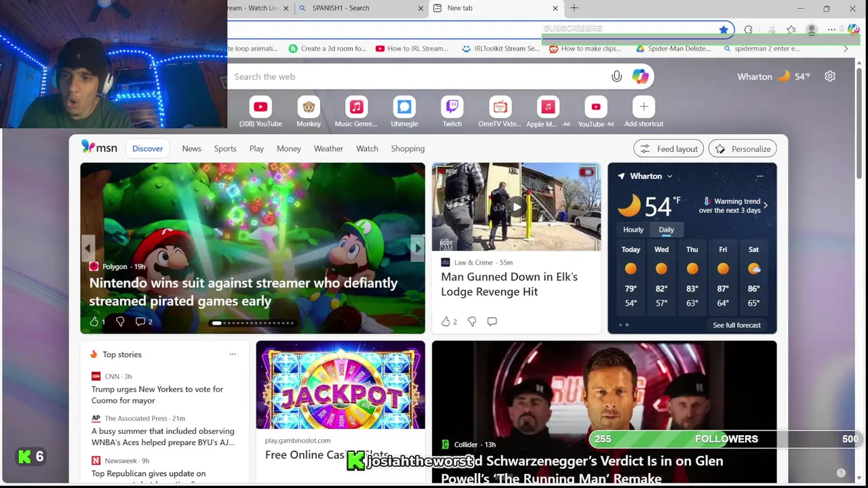Open a new browser tab
Image resolution: width=868 pixels, height=488 pixels.
coord(574,8)
